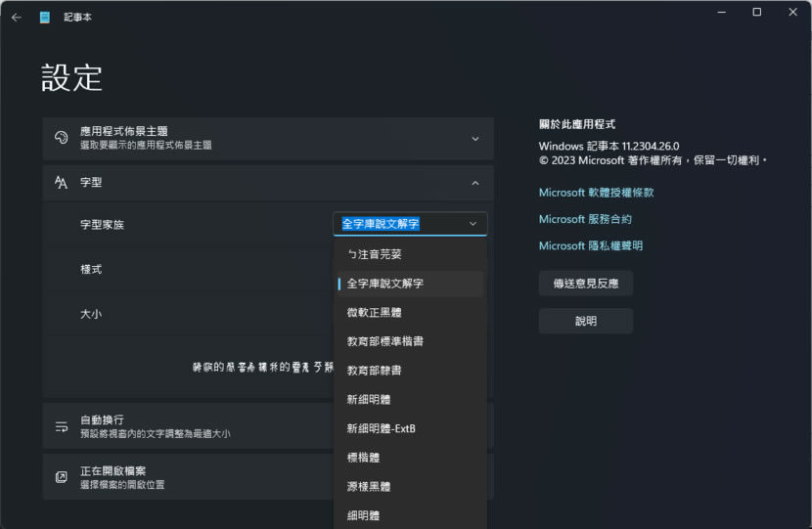
Task: Choose 新細明體-ExtB font
Action: (410, 428)
